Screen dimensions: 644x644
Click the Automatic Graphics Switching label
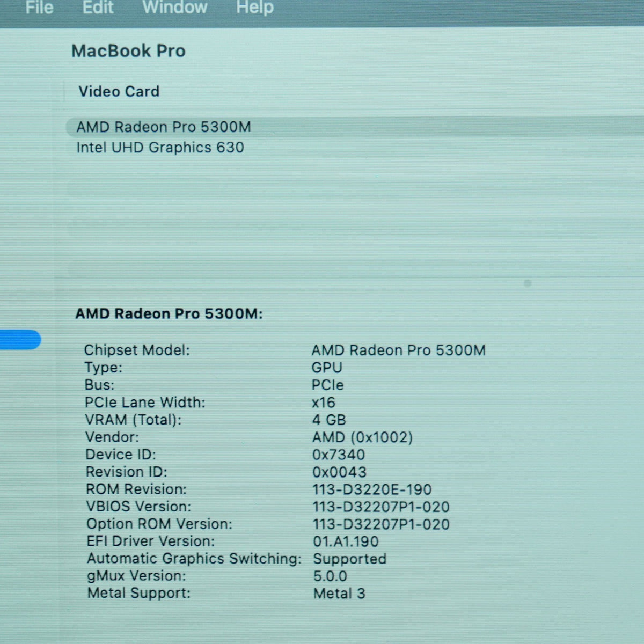click(x=194, y=559)
